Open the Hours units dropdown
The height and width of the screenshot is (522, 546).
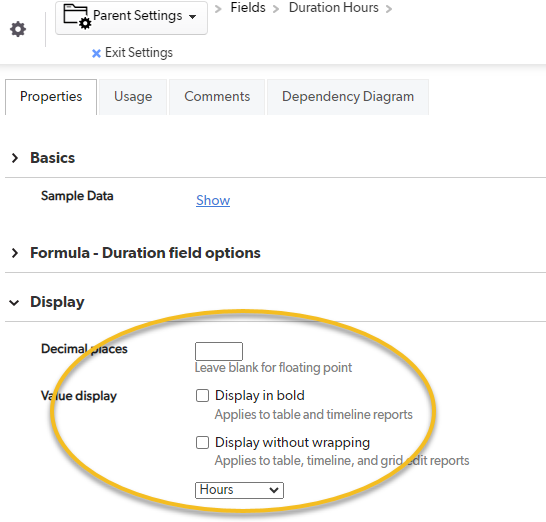(x=239, y=490)
